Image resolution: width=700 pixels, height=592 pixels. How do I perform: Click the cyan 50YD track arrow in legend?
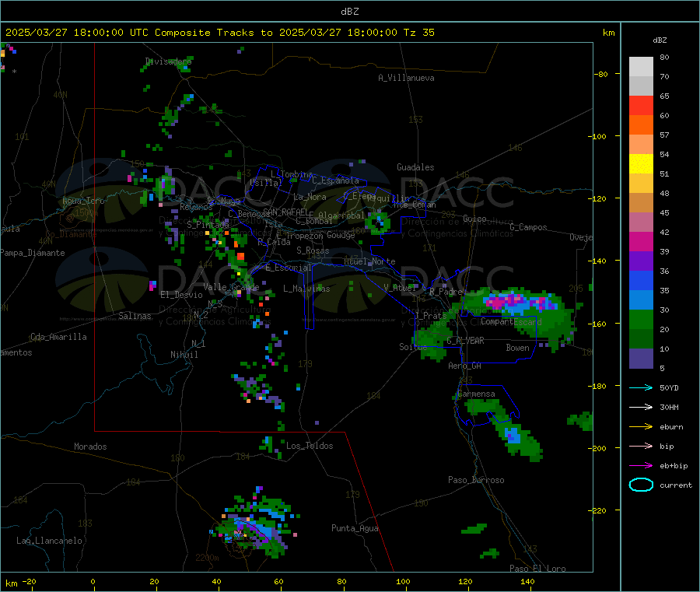pyautogui.click(x=641, y=387)
